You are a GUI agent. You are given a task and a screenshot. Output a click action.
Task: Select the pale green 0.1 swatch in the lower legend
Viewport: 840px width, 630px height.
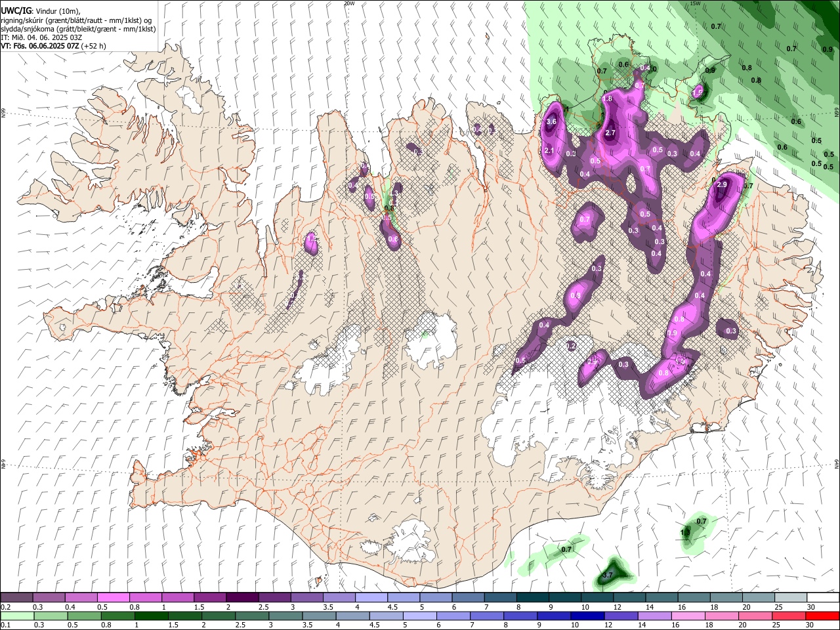click(17, 616)
